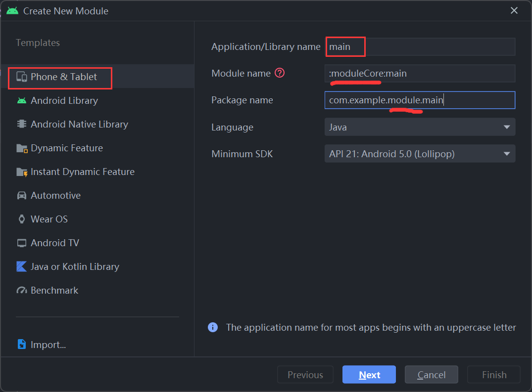Click inside the Package name field
Viewport: 532px width, 392px height.
pos(420,100)
